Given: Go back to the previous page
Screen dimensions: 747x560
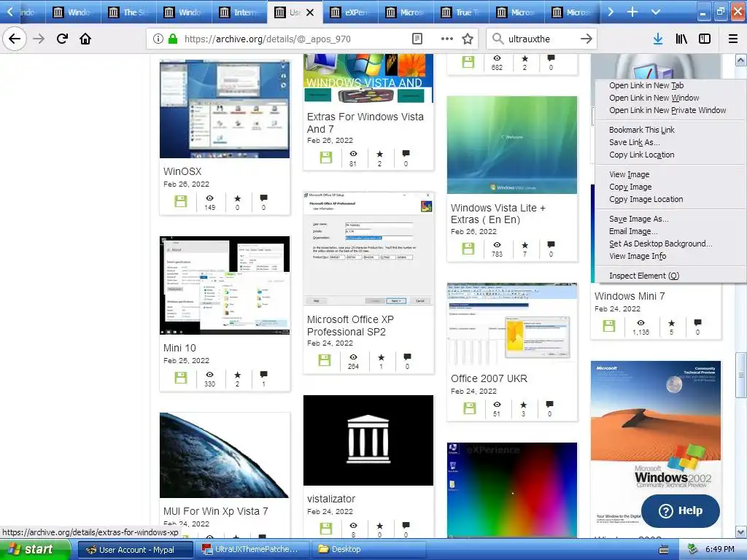Looking at the screenshot, I should [x=15, y=39].
